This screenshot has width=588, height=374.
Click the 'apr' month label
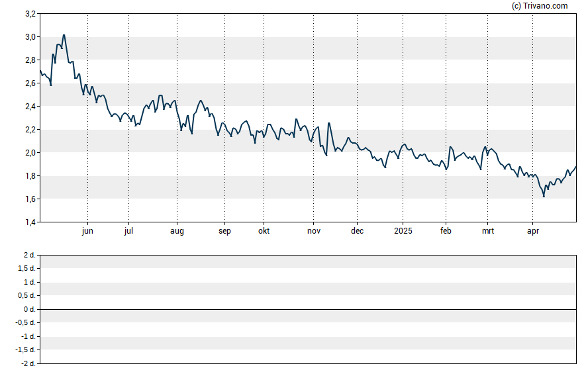point(533,231)
